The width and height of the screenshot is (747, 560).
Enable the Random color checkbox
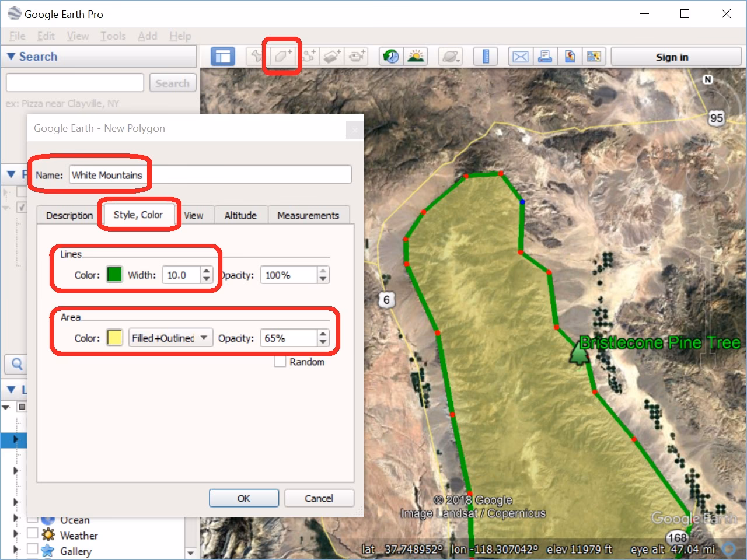point(280,362)
